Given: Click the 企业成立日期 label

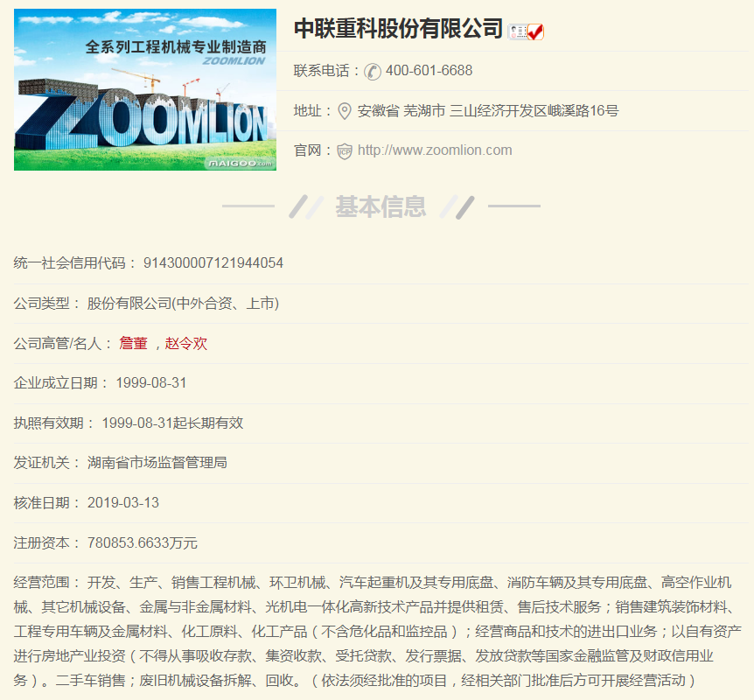Looking at the screenshot, I should click(x=60, y=383).
